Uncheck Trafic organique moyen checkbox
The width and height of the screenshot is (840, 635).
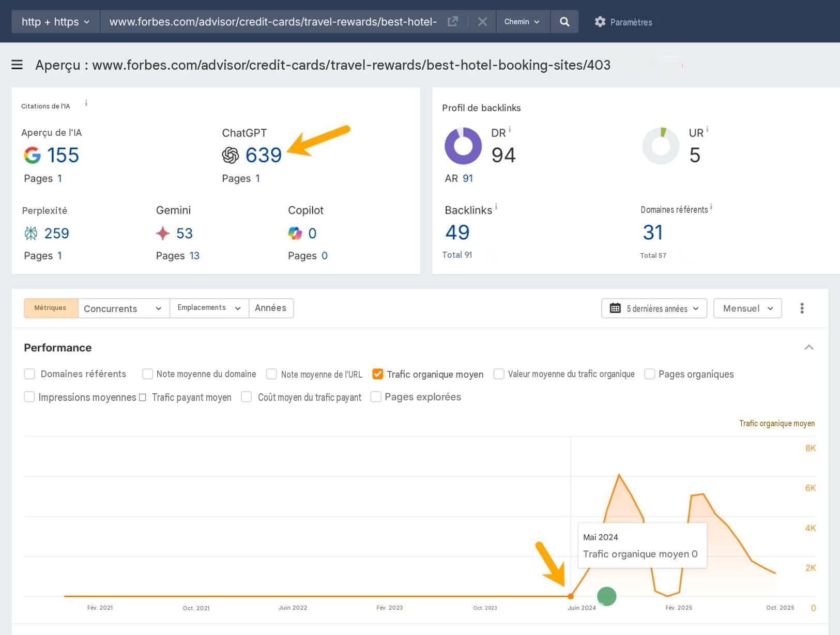point(378,374)
